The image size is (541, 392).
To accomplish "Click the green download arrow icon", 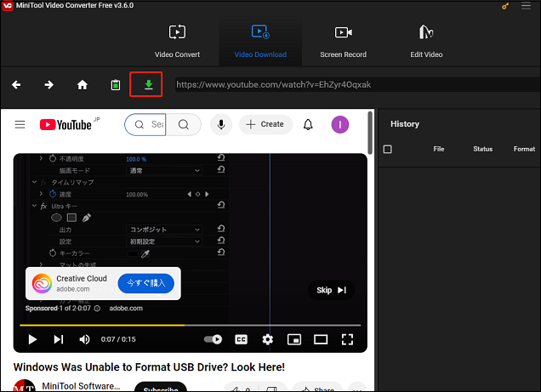I will 148,84.
